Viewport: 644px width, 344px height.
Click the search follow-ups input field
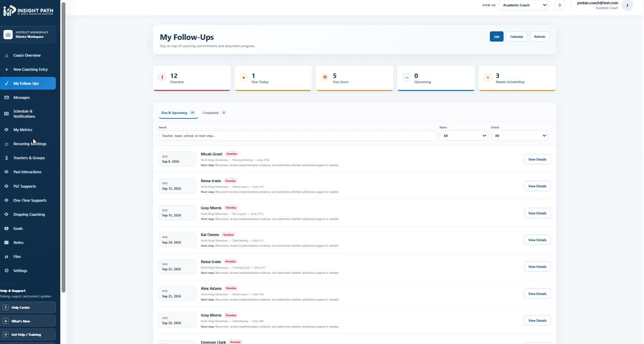tap(297, 136)
